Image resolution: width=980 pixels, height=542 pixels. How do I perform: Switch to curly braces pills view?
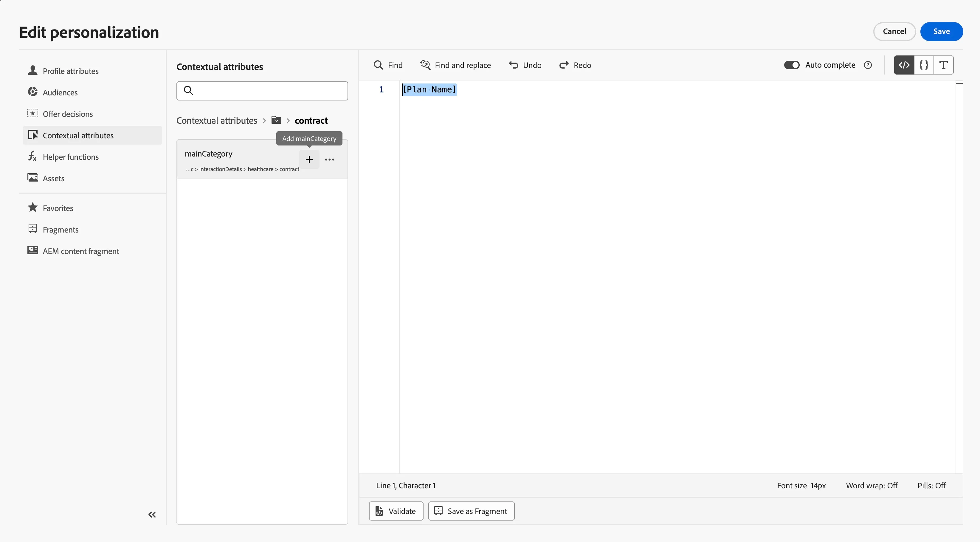924,65
